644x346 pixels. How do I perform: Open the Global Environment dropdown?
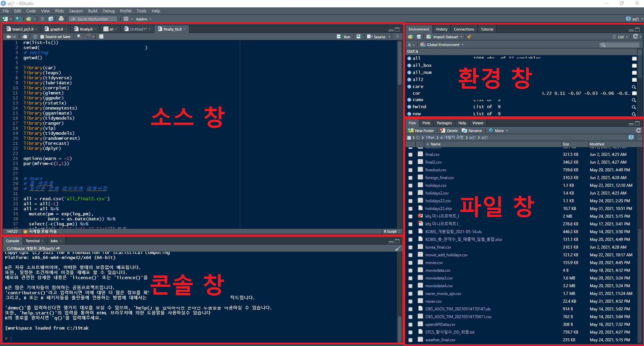442,45
